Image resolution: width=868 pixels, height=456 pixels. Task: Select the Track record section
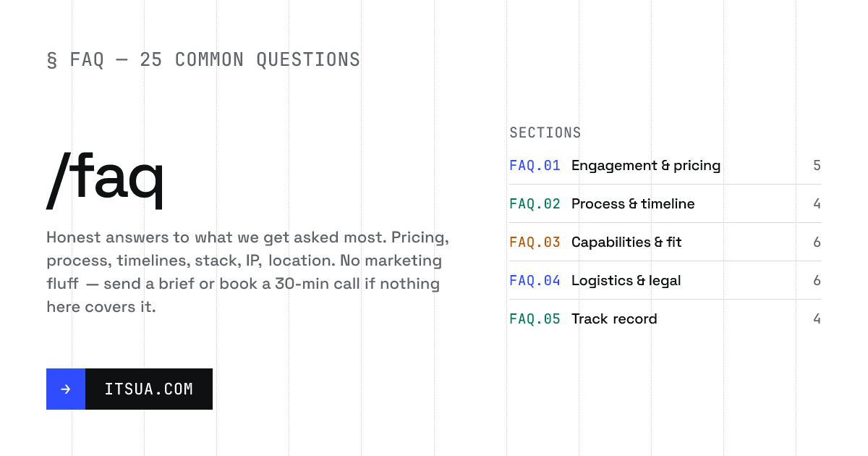(x=665, y=319)
